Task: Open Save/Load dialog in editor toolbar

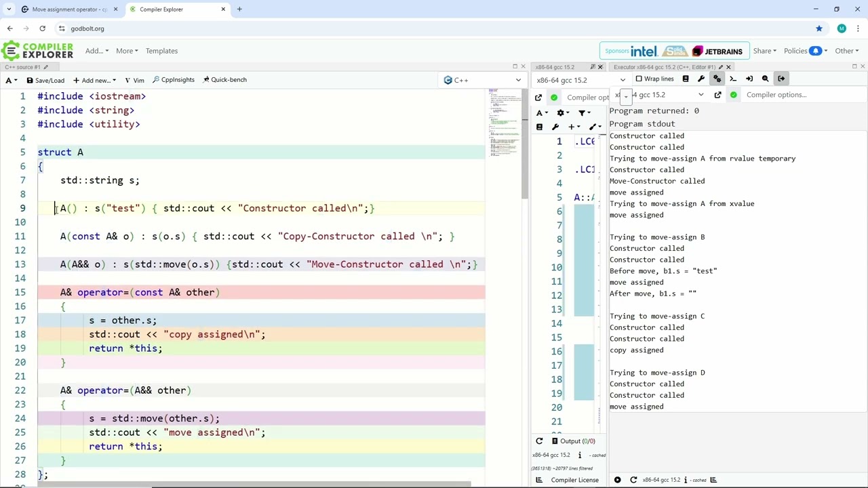Action: [45, 80]
